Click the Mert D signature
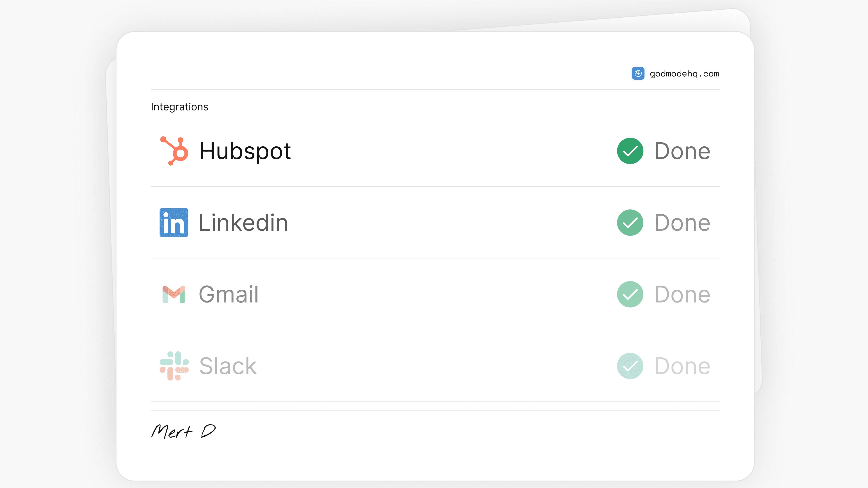 coord(184,432)
